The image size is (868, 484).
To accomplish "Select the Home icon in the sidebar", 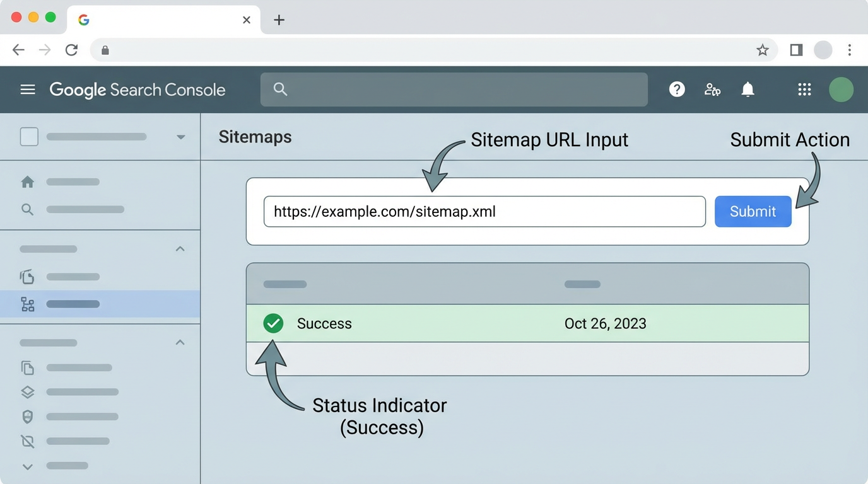I will coord(28,181).
